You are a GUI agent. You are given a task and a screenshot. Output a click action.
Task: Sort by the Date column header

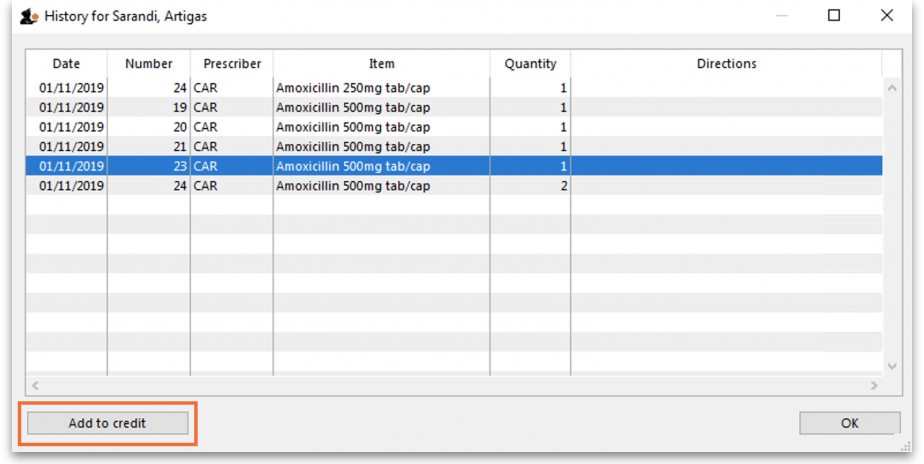[66, 64]
